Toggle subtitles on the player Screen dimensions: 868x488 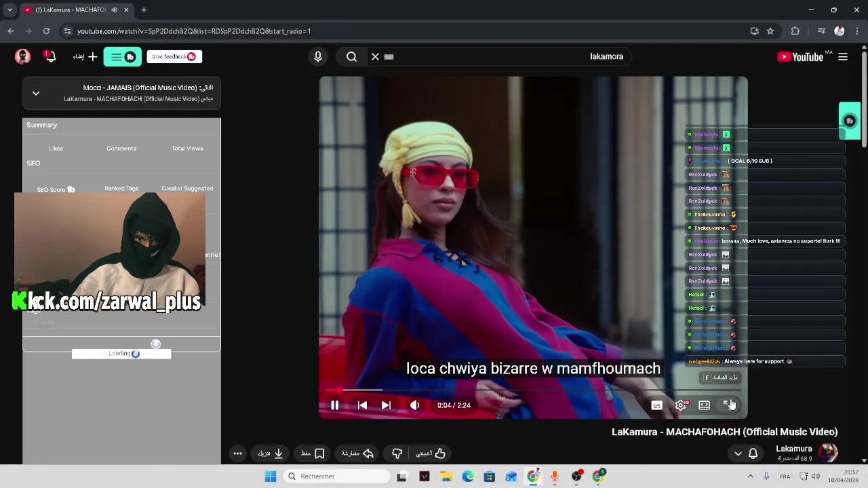(656, 405)
